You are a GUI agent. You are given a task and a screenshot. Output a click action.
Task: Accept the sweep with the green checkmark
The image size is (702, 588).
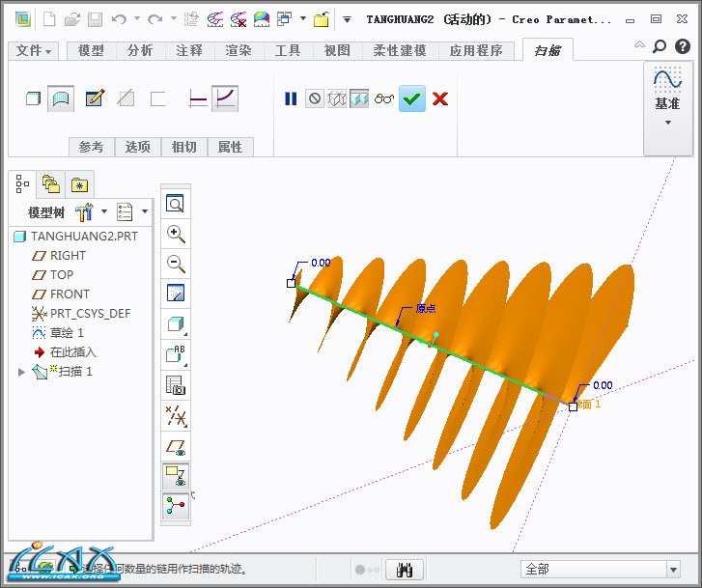click(412, 98)
